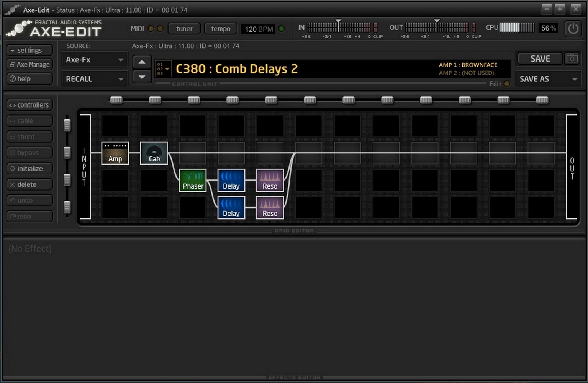Viewport: 588px width, 383px height.
Task: Maximize the Axe-Edit window
Action: click(560, 9)
